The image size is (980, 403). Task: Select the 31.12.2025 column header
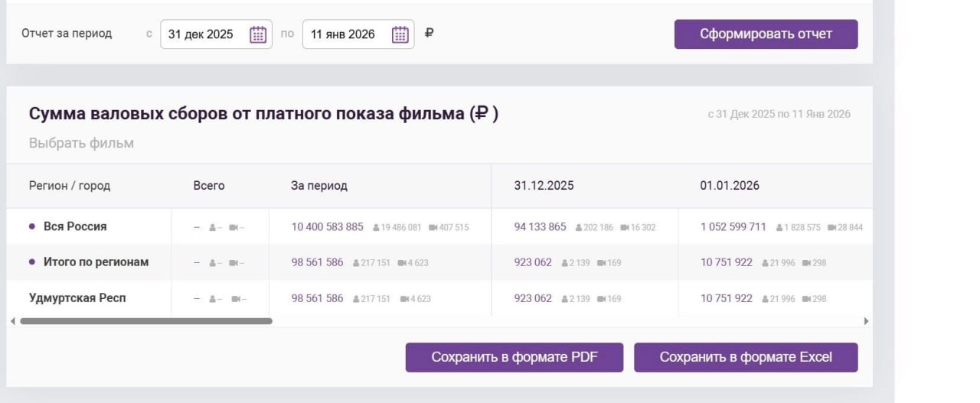544,186
